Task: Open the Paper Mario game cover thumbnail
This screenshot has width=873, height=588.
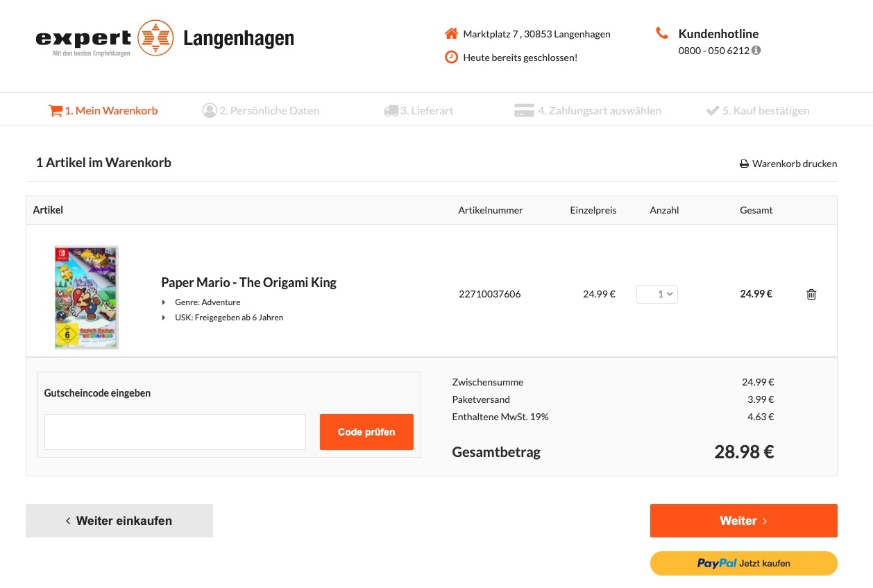Action: (x=87, y=297)
